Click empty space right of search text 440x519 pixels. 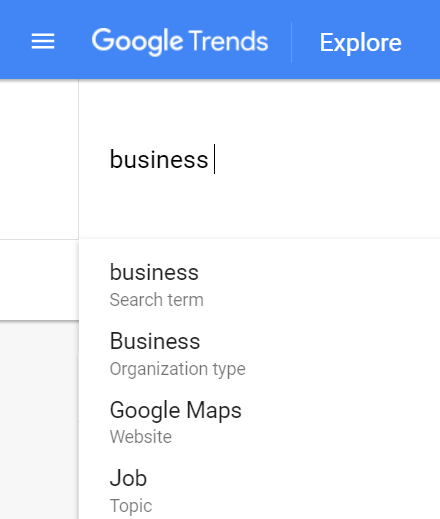[327, 159]
